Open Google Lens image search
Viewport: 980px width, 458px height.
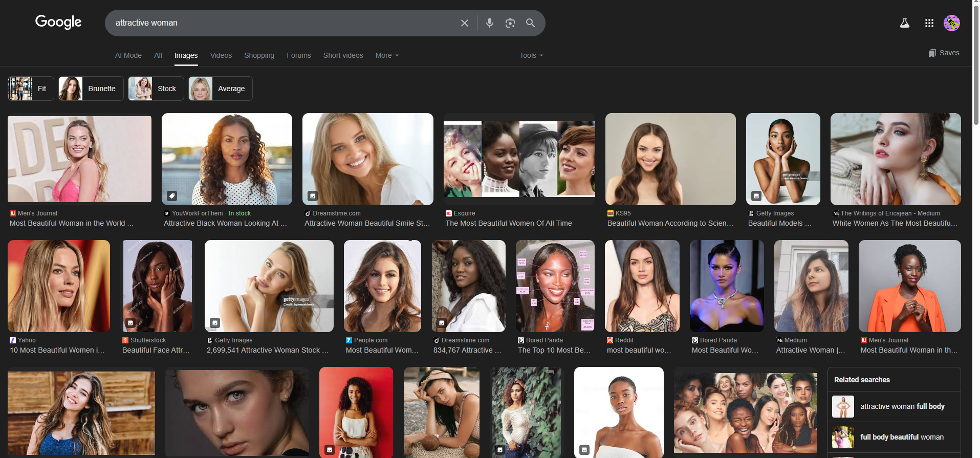click(510, 23)
